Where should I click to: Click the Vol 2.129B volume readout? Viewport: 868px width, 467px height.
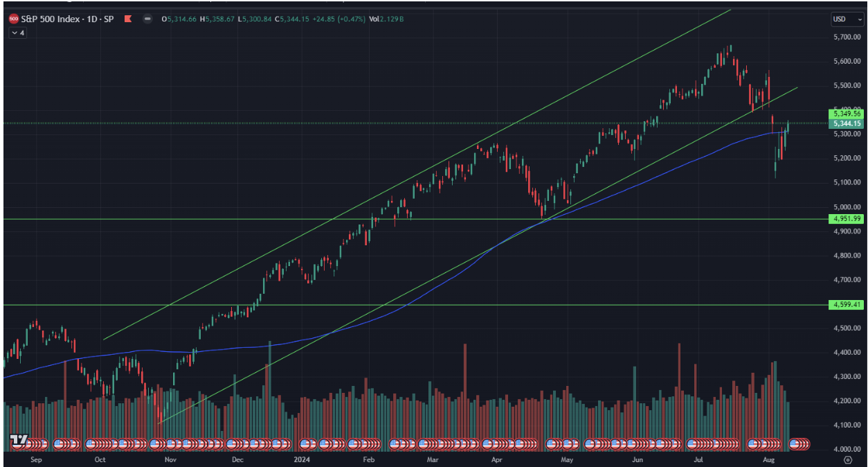386,19
